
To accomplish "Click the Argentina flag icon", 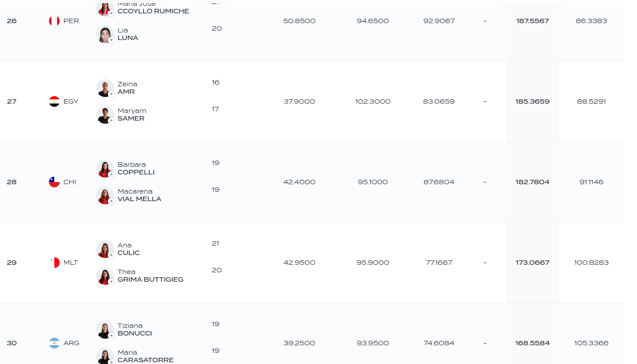I will point(54,343).
